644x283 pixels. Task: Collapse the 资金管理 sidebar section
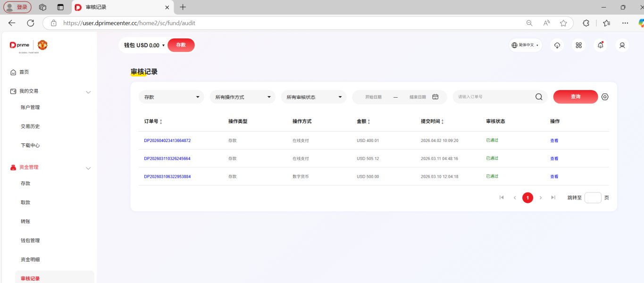(88, 168)
